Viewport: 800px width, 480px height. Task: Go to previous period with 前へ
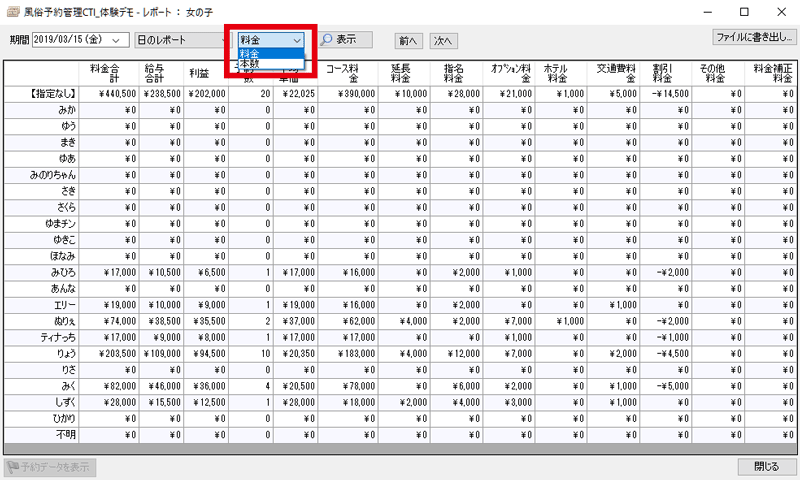click(x=408, y=41)
